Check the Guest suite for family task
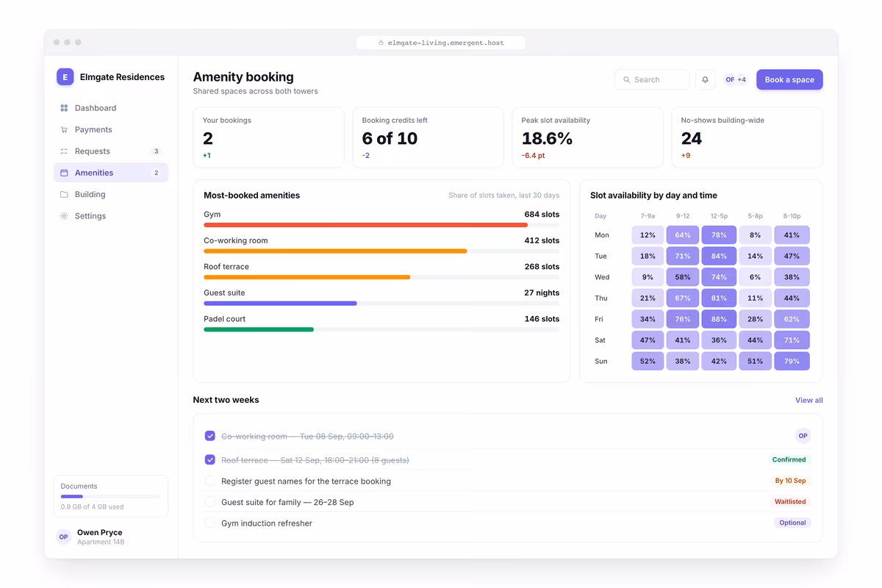This screenshot has height=588, width=882. click(x=209, y=502)
